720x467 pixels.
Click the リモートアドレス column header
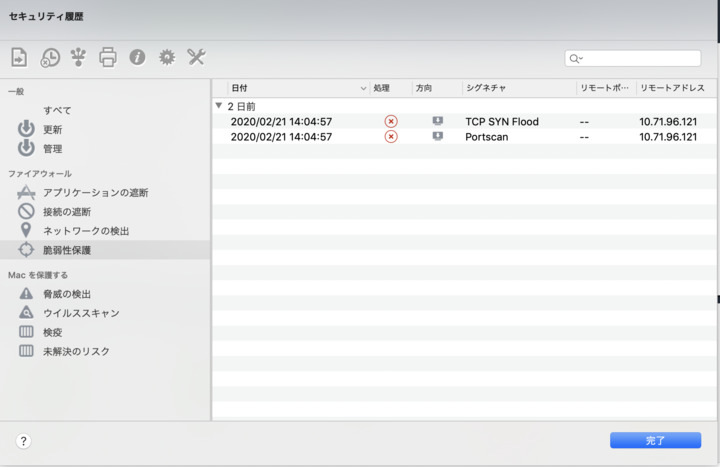pyautogui.click(x=672, y=88)
